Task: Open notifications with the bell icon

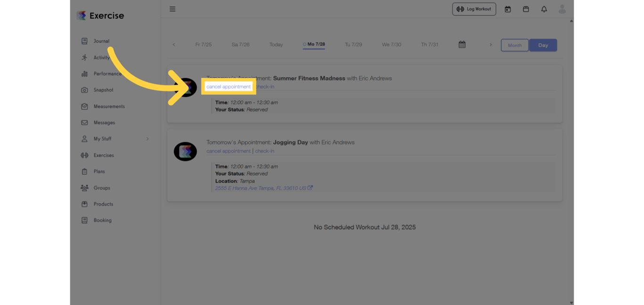Action: click(x=544, y=8)
